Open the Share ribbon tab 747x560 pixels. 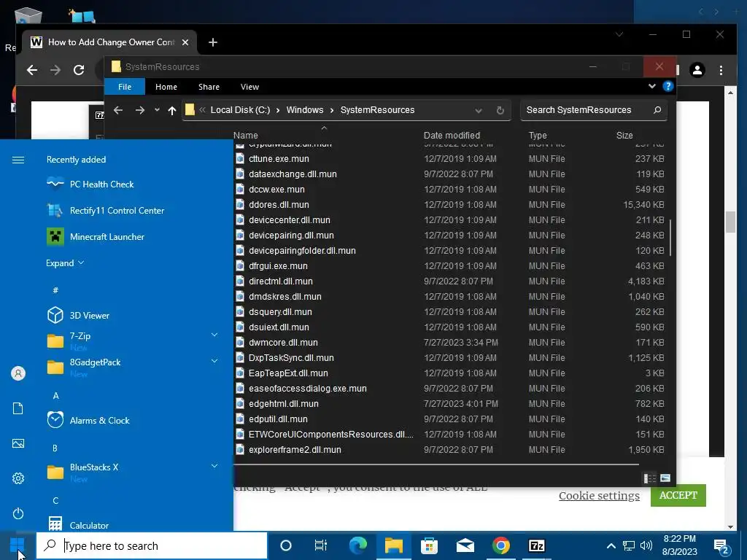[x=209, y=87]
